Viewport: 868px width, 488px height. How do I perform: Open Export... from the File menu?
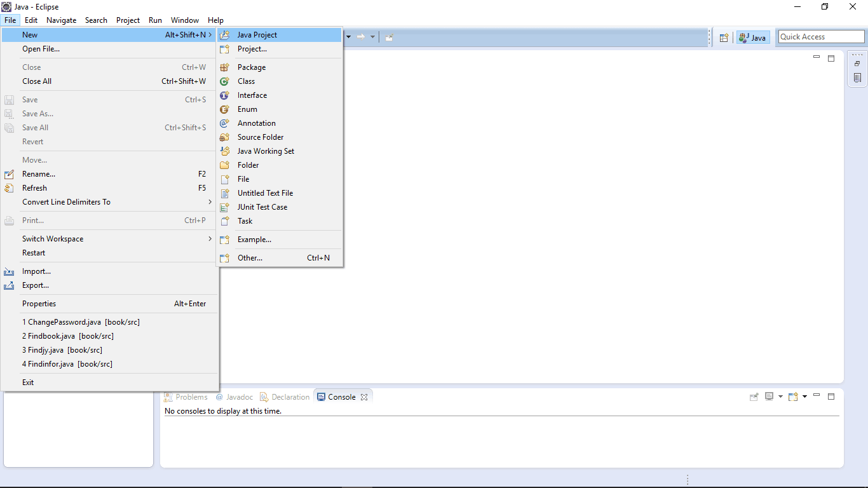click(110, 285)
